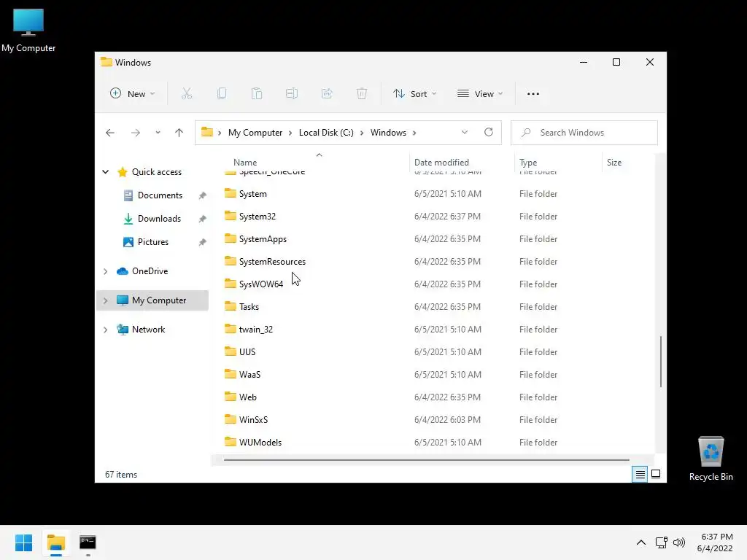This screenshot has width=747, height=560.
Task: Open the See more (three dots) menu
Action: pyautogui.click(x=533, y=94)
